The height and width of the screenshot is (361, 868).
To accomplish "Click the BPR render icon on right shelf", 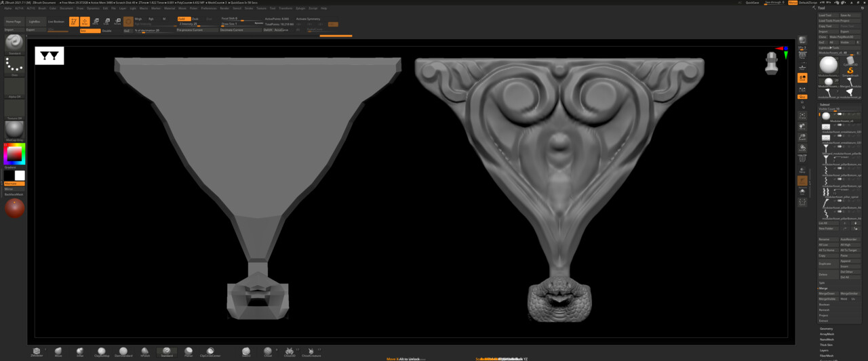I will pos(802,40).
